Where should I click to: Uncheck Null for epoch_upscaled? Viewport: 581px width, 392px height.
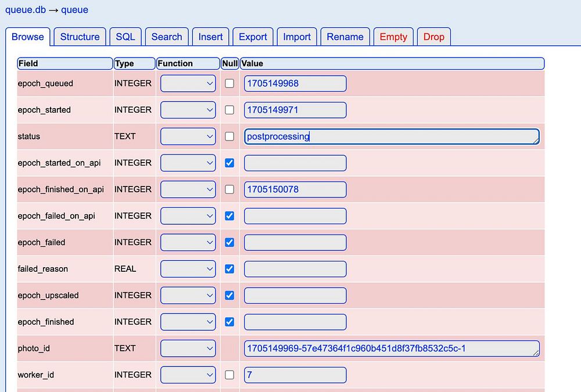coord(229,295)
